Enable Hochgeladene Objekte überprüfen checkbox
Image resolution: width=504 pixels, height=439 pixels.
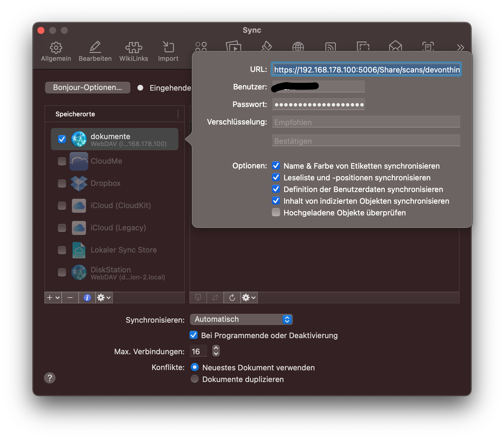pos(276,212)
